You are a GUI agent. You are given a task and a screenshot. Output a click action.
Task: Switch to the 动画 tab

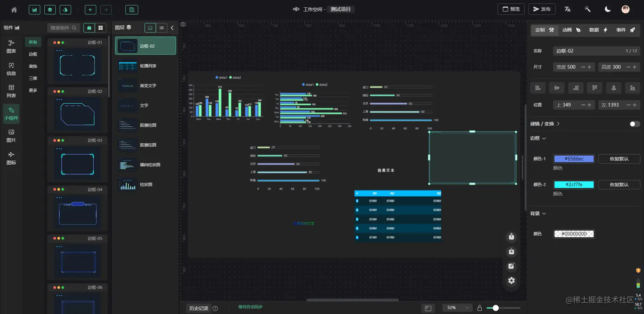[x=571, y=30]
